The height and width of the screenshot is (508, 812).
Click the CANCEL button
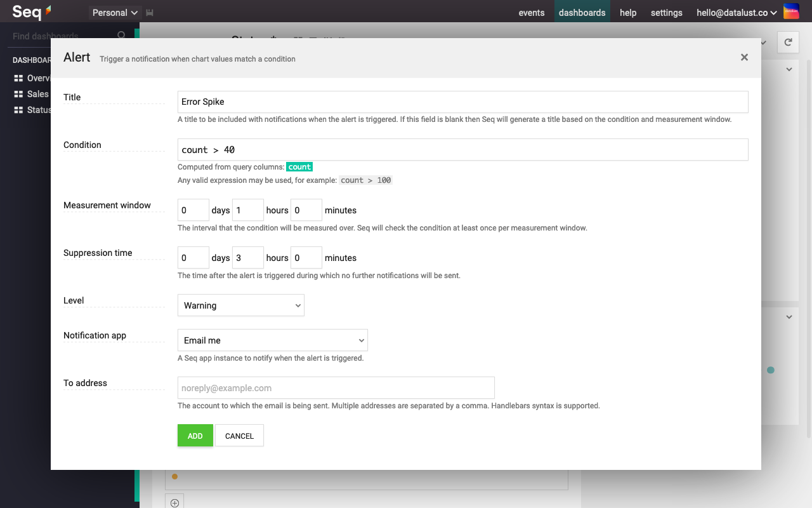pos(239,436)
